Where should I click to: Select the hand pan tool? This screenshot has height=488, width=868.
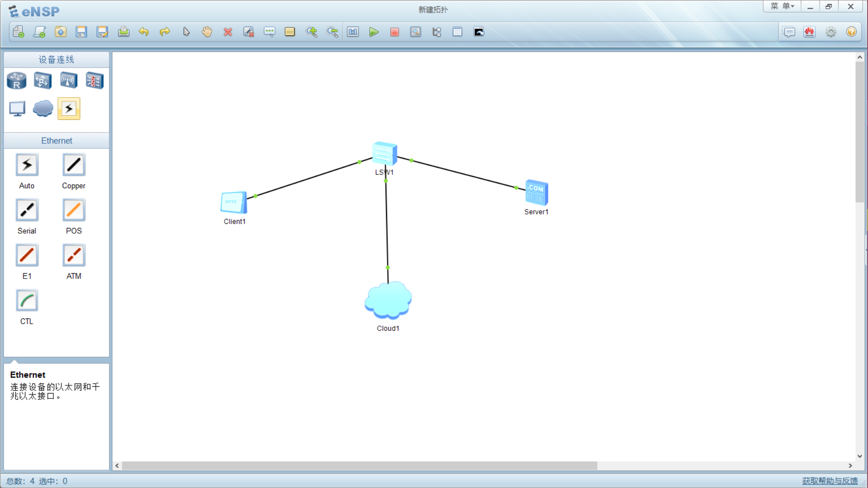pos(207,32)
